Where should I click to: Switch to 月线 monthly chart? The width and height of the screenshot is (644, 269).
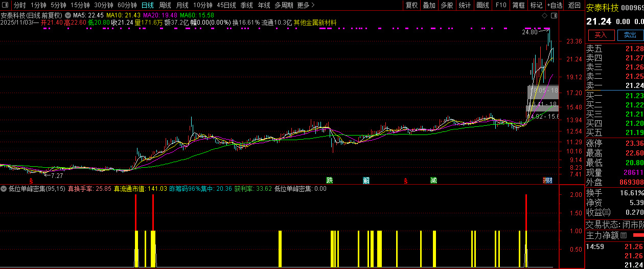point(182,5)
